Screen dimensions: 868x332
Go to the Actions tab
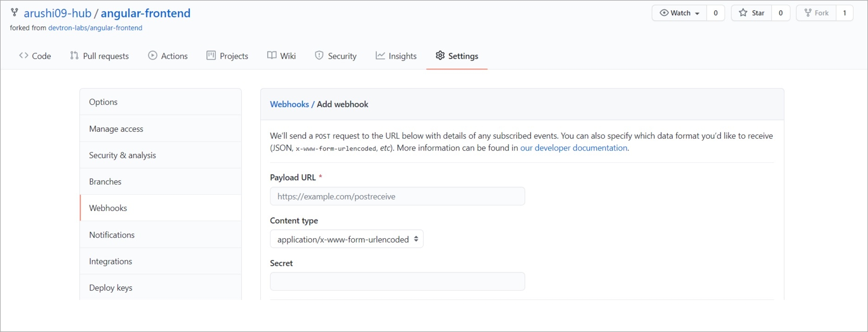click(x=168, y=56)
